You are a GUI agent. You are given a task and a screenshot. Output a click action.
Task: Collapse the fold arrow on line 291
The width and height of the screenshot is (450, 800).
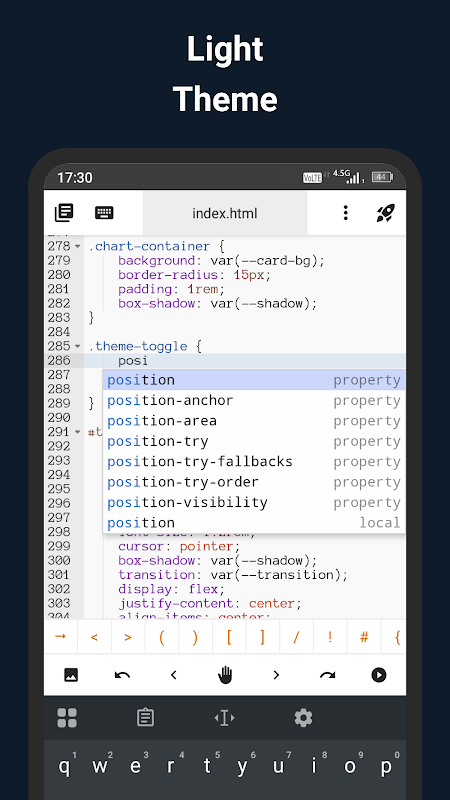78,432
